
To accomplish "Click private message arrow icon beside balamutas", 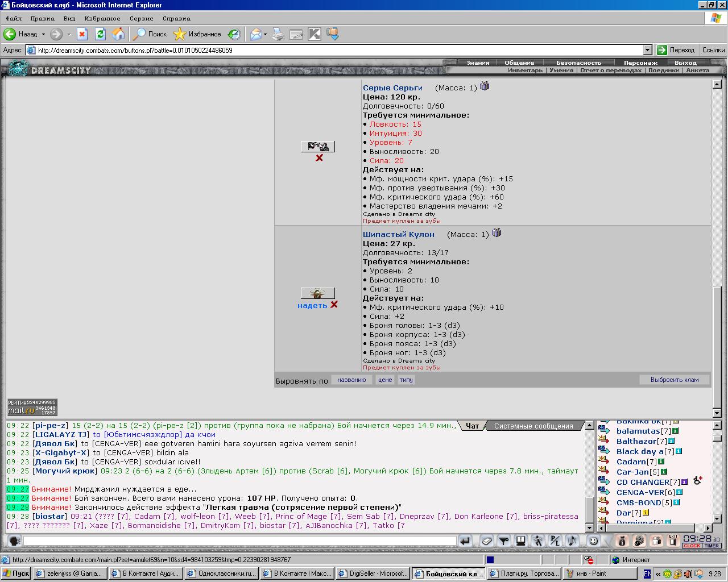I will pyautogui.click(x=603, y=431).
